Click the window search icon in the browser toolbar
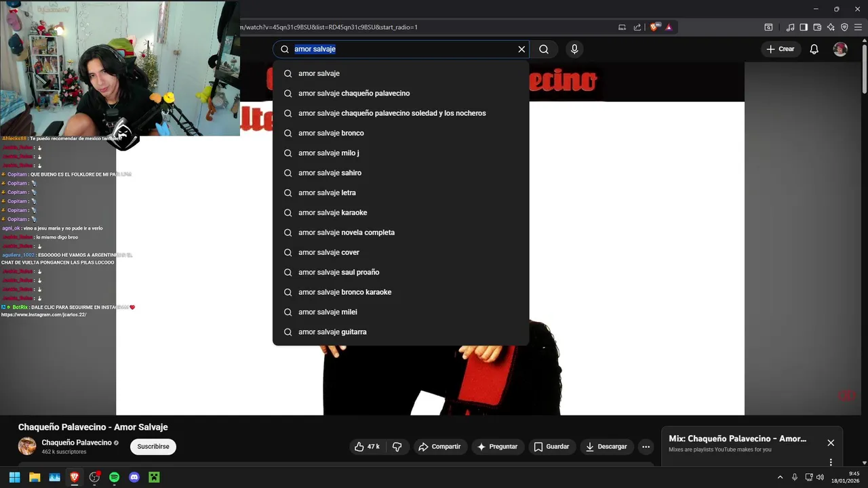The image size is (868, 488). coord(768,27)
